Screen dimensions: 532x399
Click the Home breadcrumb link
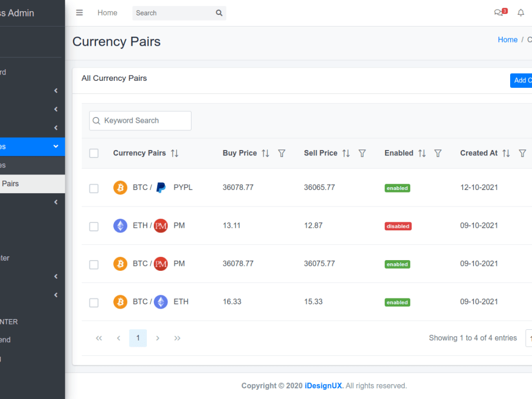[508, 40]
